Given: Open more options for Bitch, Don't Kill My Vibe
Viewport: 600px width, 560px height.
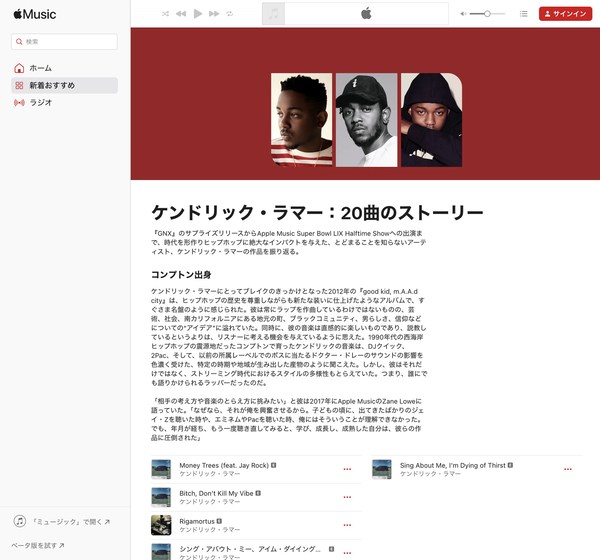Looking at the screenshot, I should (347, 497).
